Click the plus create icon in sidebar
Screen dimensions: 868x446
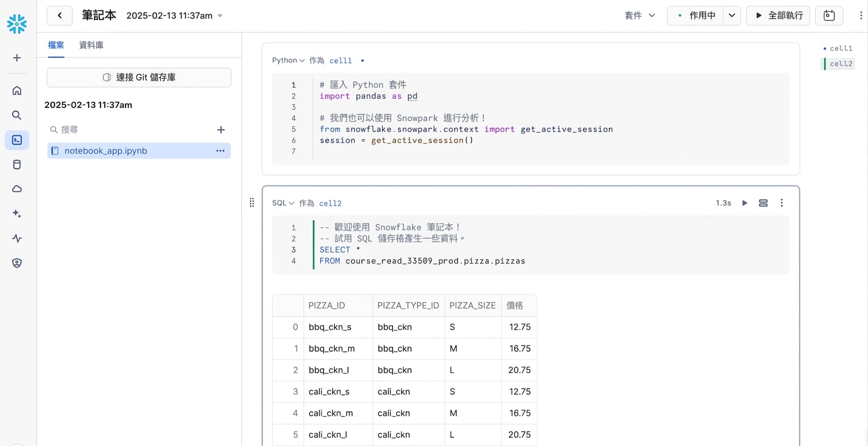(x=17, y=58)
